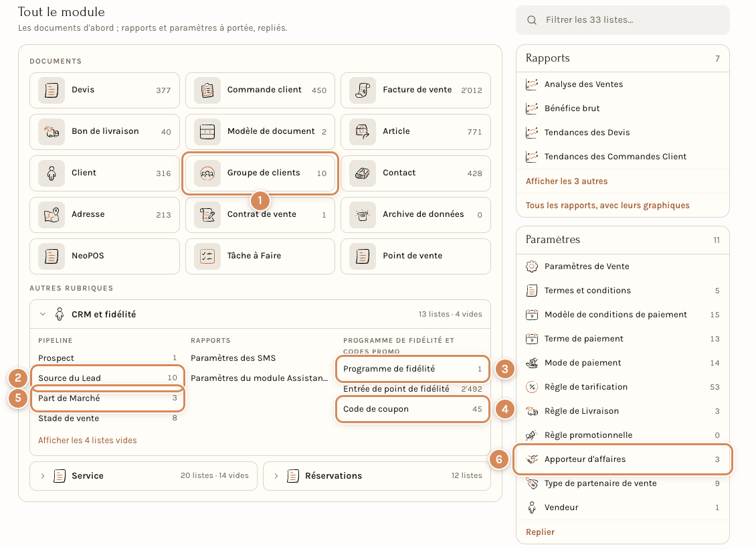Open the Stade de vente list

pos(108,418)
